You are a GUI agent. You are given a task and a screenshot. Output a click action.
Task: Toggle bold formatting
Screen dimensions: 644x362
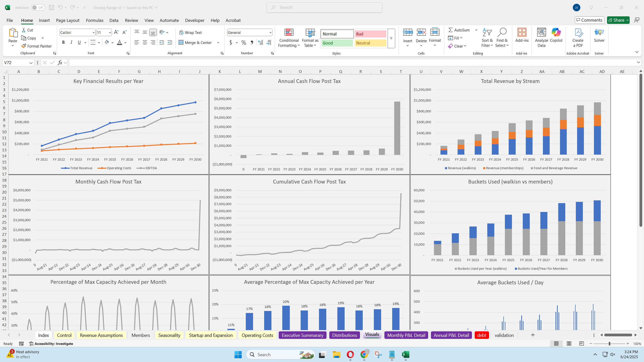click(x=63, y=42)
